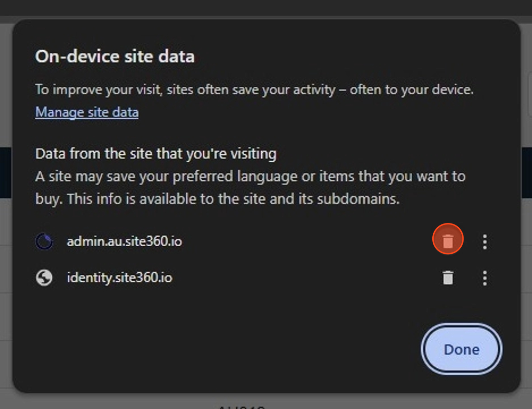Select the identity.site360.io site entry
The image size is (532, 409).
tap(119, 278)
